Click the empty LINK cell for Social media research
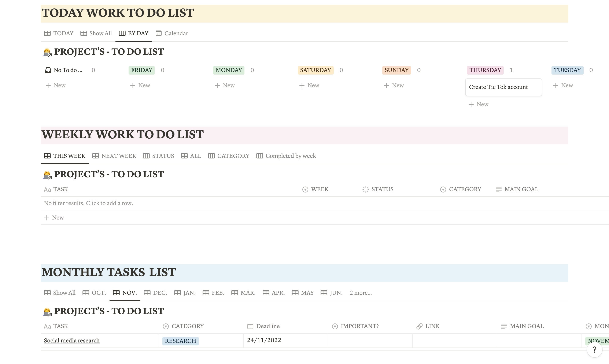The width and height of the screenshot is (609, 364). point(455,341)
